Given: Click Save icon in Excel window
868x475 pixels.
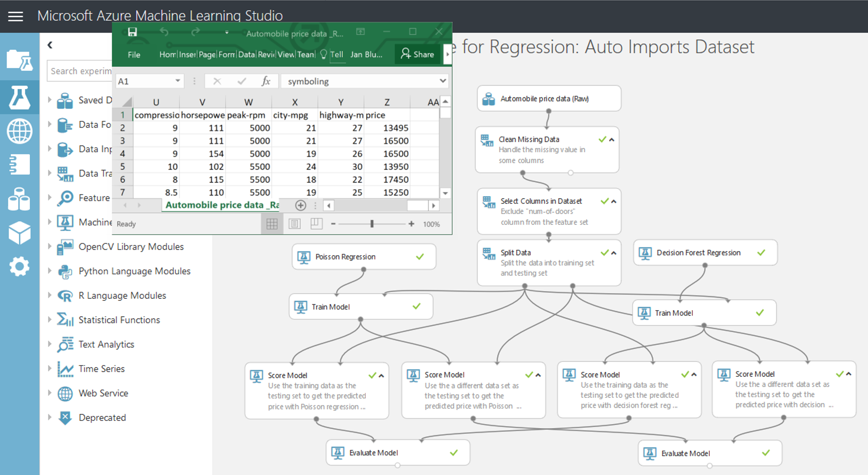Looking at the screenshot, I should 132,32.
